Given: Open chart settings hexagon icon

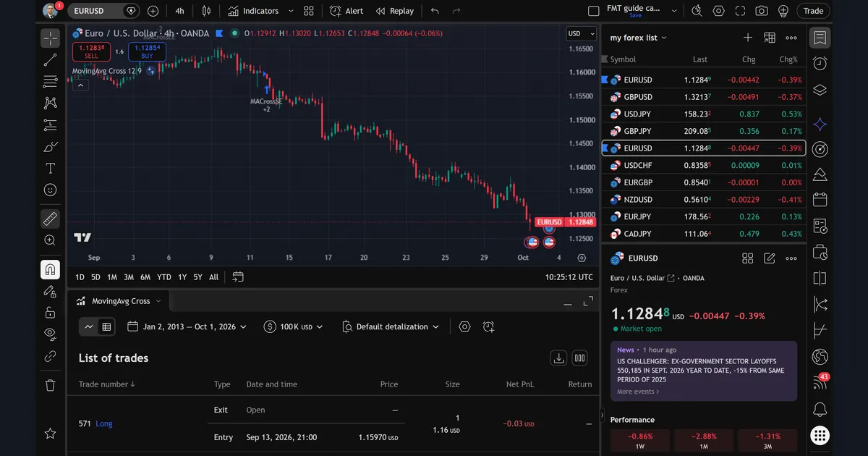Looking at the screenshot, I should pyautogui.click(x=718, y=11).
